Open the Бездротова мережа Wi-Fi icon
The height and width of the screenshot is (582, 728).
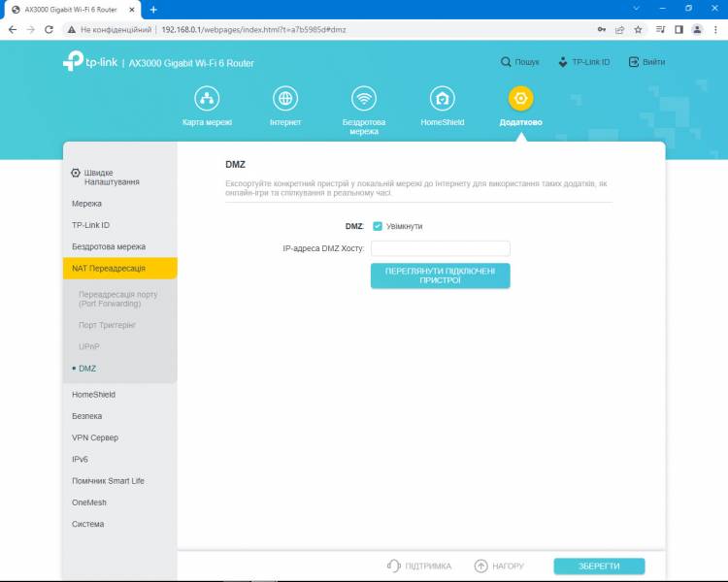tap(364, 98)
